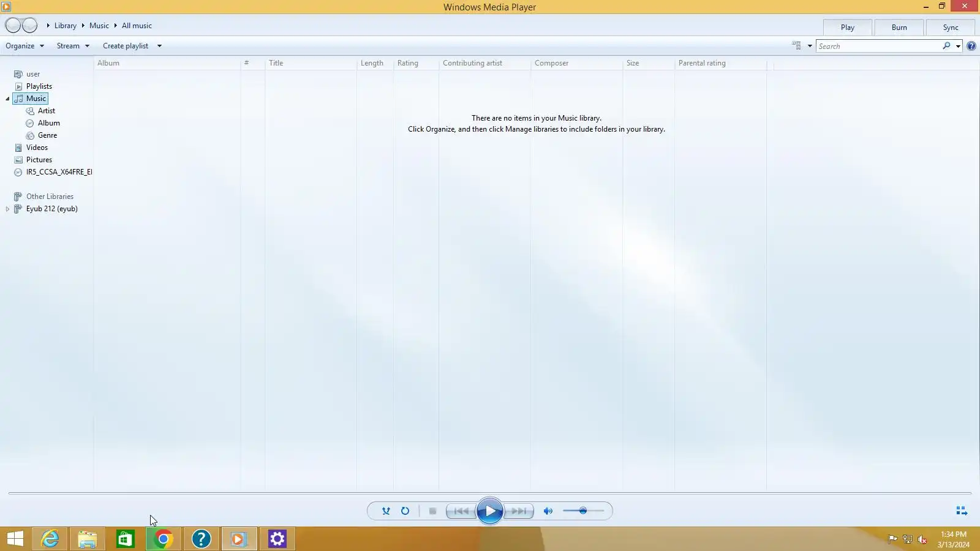980x551 pixels.
Task: Expand the View options dropdown arrow
Action: (810, 46)
